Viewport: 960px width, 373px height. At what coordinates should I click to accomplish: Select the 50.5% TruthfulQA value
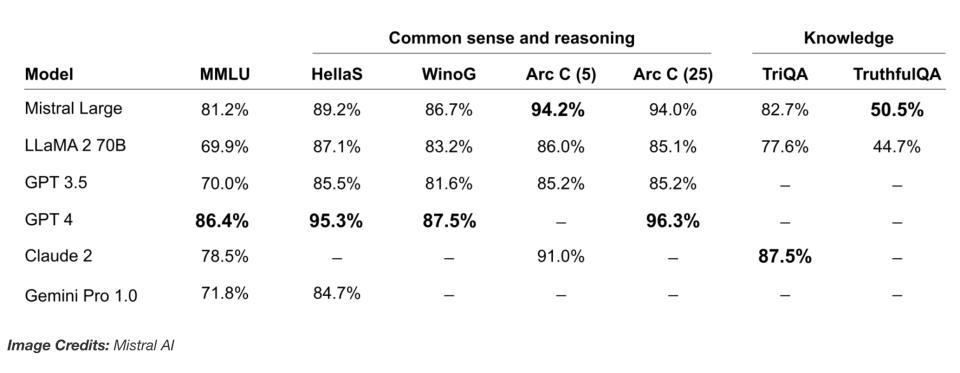[897, 111]
